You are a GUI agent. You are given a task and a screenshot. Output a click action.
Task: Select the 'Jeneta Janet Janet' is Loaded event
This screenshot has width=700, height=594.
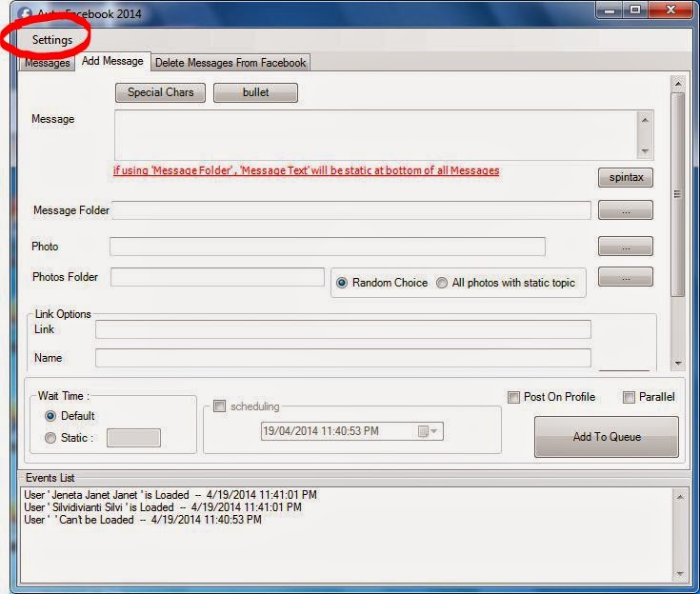pos(170,495)
